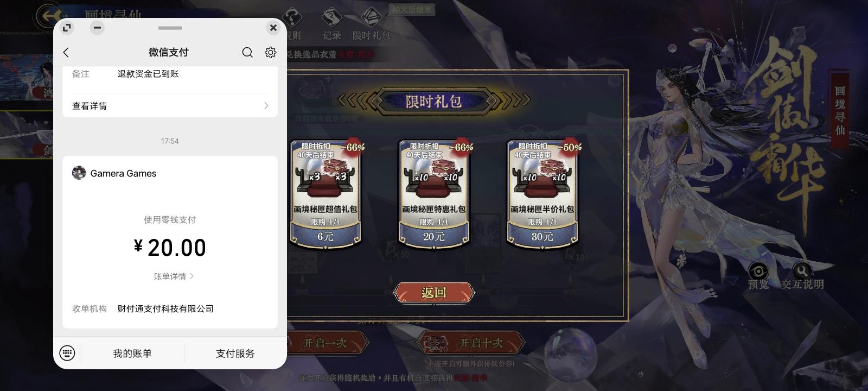
Task: Buy the 6元 画境秘匣超值礼包
Action: pyautogui.click(x=325, y=193)
